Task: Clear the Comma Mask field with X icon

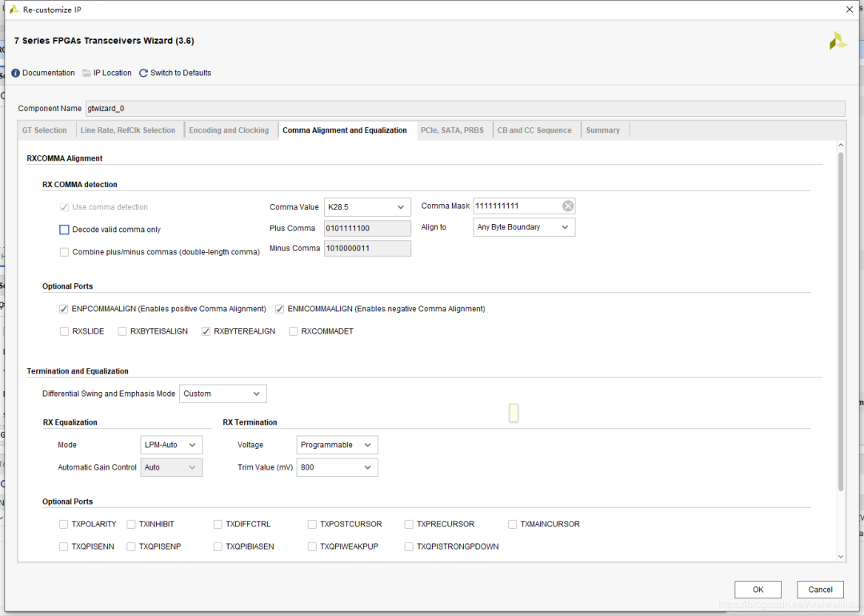Action: (568, 206)
